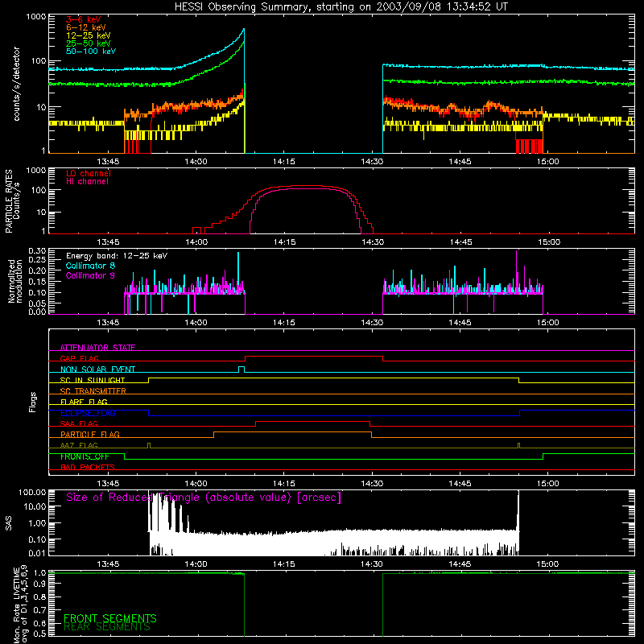Click the Mon. Rate LIVETIME axis label
The image size is (644, 644).
20,605
